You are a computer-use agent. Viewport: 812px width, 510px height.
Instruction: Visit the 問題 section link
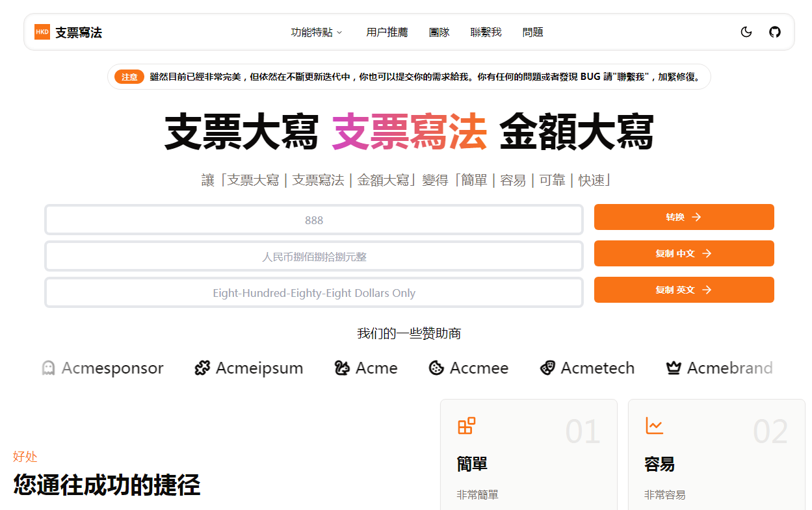(x=532, y=32)
